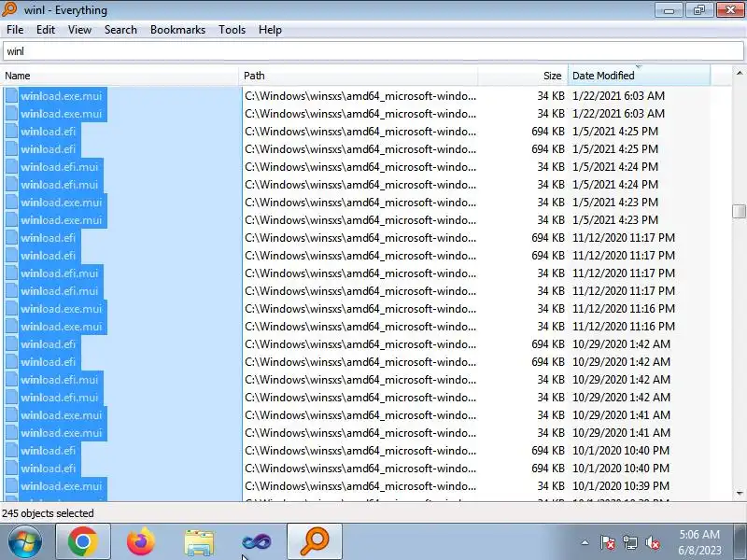
Task: Click the muted volume tray icon
Action: [x=652, y=542]
